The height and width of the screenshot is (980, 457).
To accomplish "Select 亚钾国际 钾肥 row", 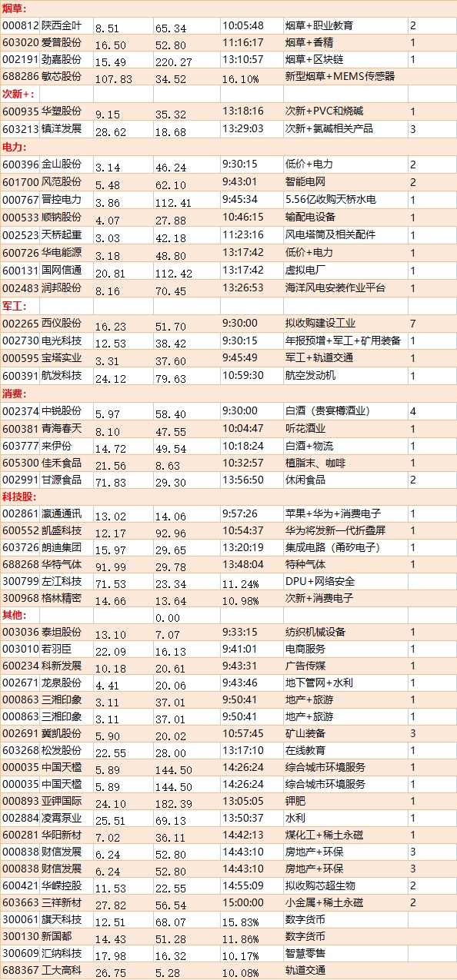I will 228,801.
